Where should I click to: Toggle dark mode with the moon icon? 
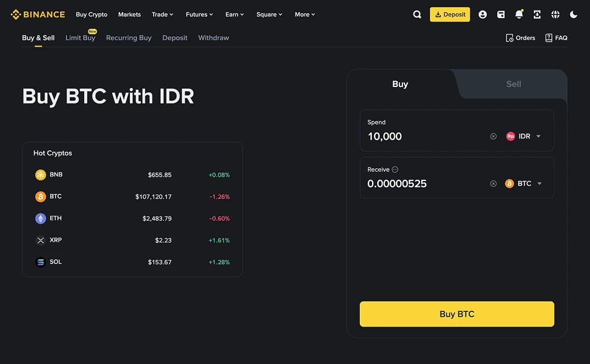(x=574, y=14)
